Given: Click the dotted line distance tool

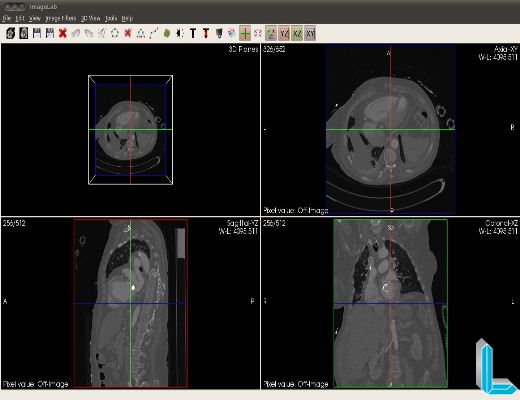Looking at the screenshot, I should click(154, 33).
